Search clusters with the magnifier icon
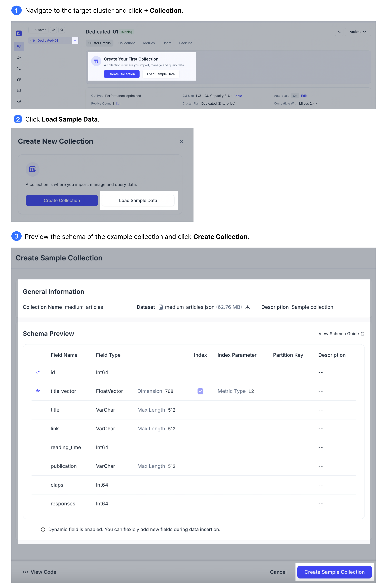The image size is (387, 588). [62, 30]
